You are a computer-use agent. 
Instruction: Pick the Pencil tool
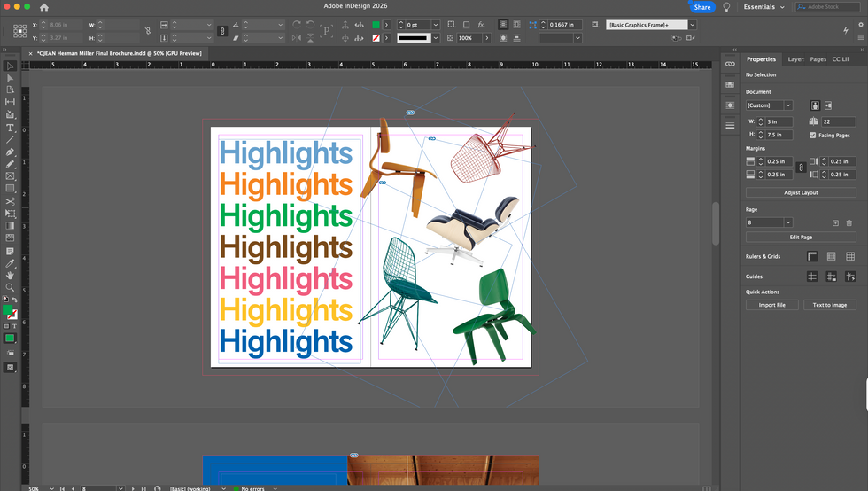[10, 164]
